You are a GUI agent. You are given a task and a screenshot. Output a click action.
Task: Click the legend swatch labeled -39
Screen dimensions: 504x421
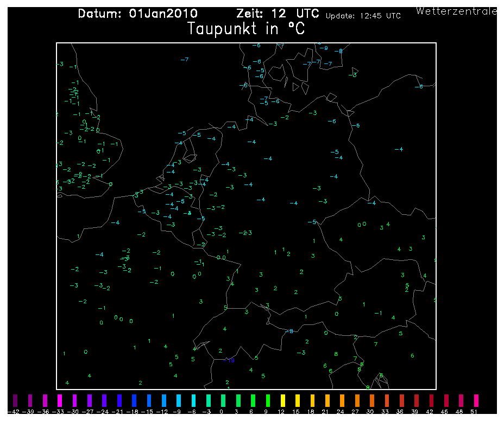pyautogui.click(x=30, y=400)
